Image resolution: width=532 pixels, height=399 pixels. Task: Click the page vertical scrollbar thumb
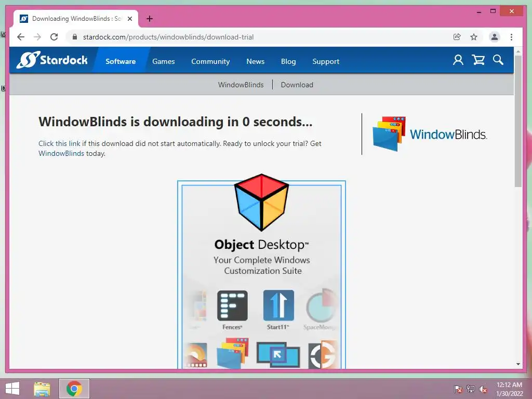click(x=518, y=121)
